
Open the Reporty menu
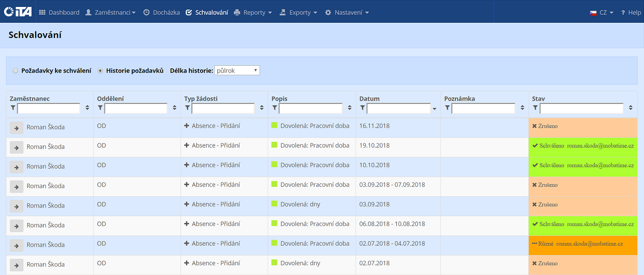click(253, 12)
